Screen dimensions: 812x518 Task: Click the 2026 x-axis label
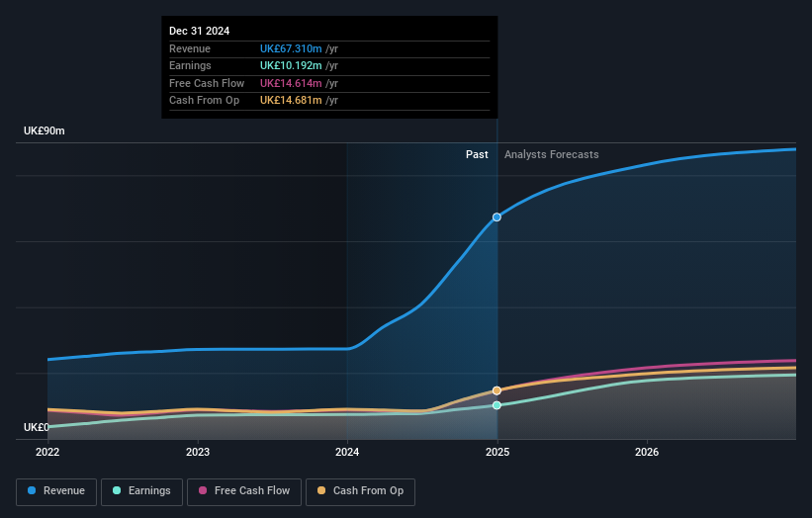click(x=647, y=453)
